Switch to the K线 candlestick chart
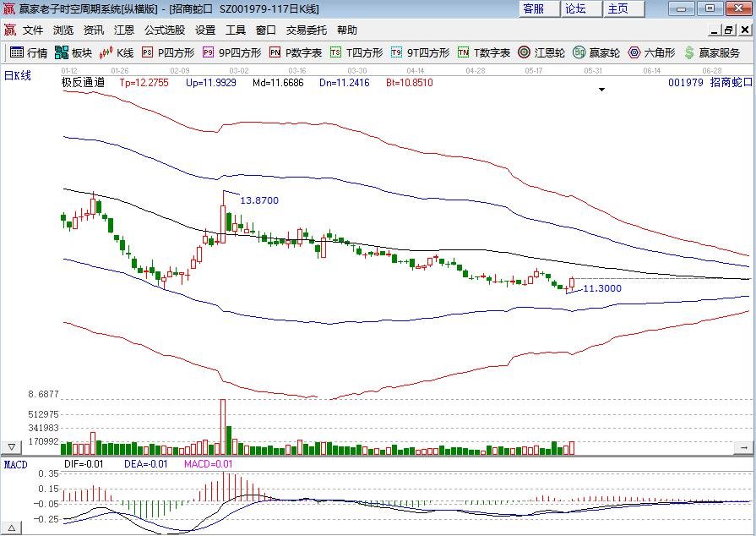The image size is (756, 536). click(117, 52)
